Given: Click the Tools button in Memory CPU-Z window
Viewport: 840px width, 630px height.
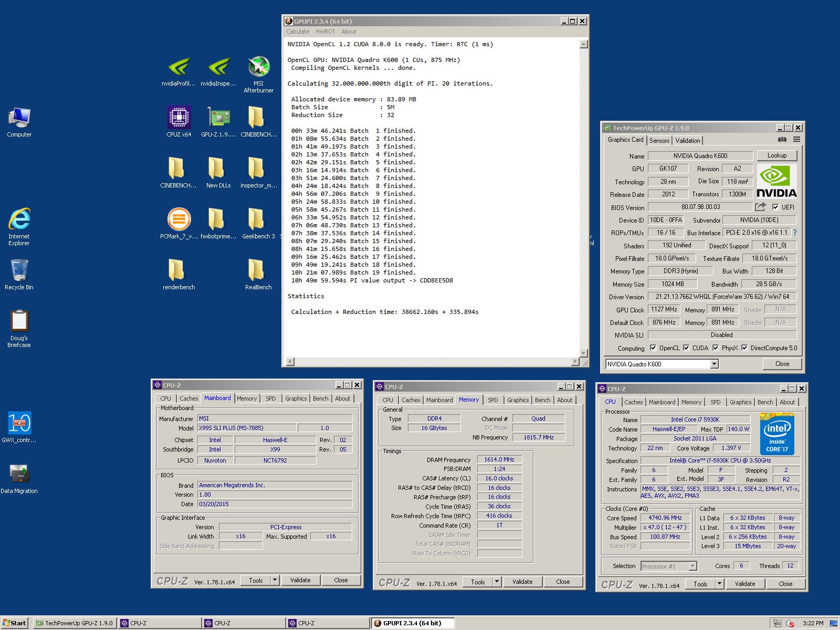Looking at the screenshot, I should click(x=478, y=582).
